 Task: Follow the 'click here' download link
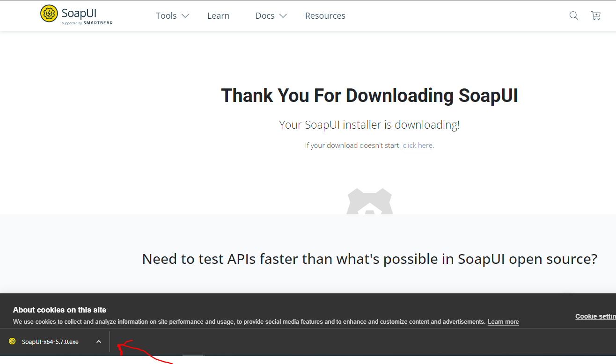[418, 146]
